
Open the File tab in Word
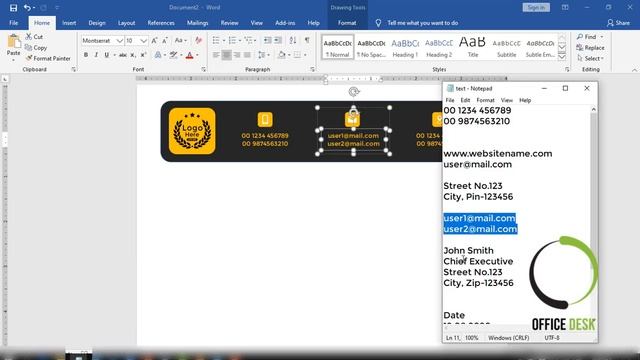13,23
